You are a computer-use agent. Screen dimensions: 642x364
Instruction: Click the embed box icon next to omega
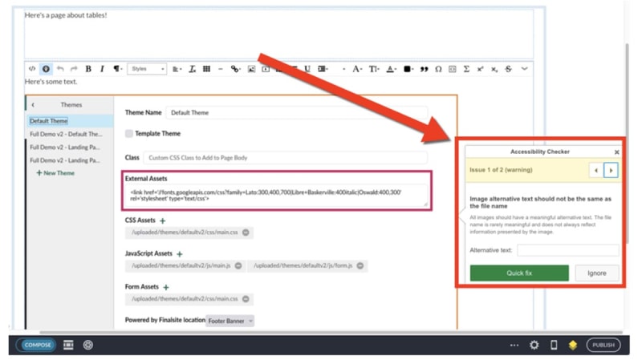(453, 69)
